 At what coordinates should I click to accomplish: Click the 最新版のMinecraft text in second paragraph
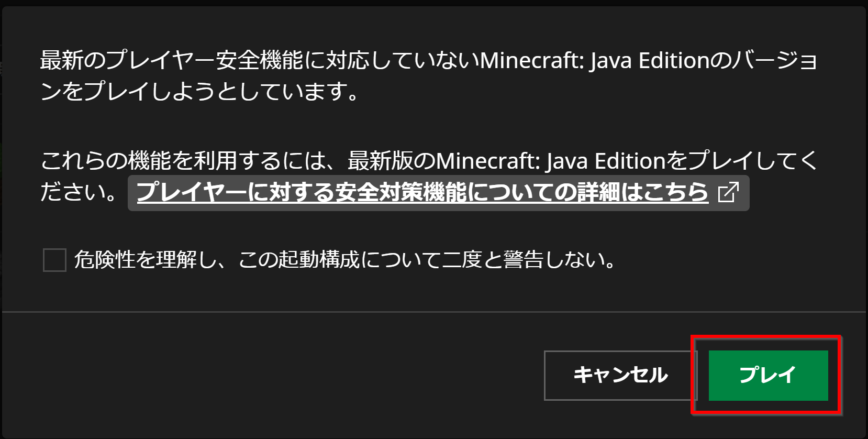443,161
